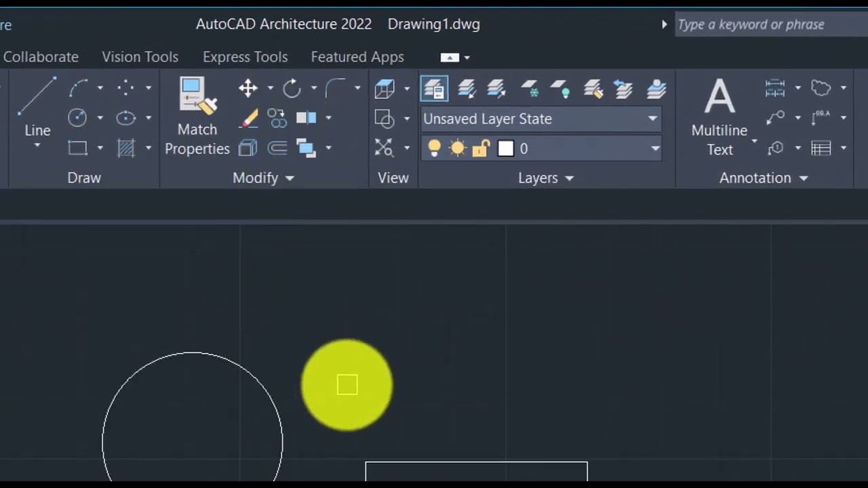Toggle layer 0 freeze sun icon
Viewport: 868px width, 488px height.
458,148
